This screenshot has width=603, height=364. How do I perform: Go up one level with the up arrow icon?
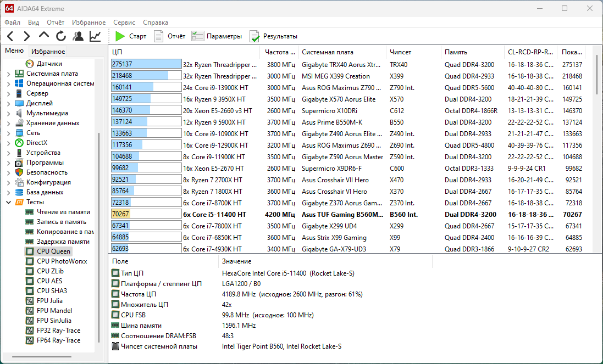coord(44,36)
